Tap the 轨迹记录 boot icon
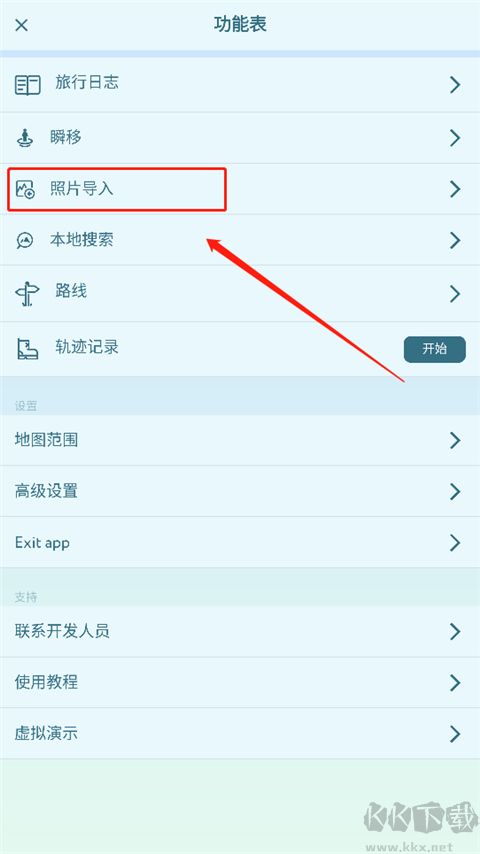The width and height of the screenshot is (480, 854). point(27,349)
